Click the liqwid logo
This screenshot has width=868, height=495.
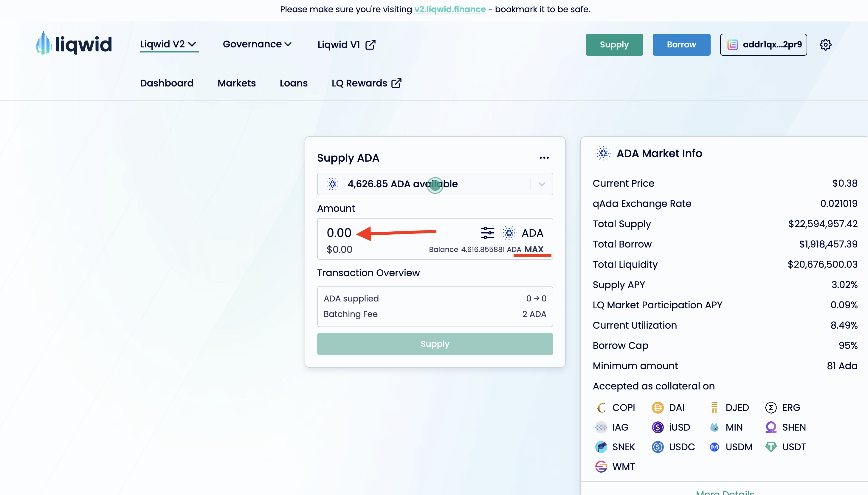coord(73,44)
